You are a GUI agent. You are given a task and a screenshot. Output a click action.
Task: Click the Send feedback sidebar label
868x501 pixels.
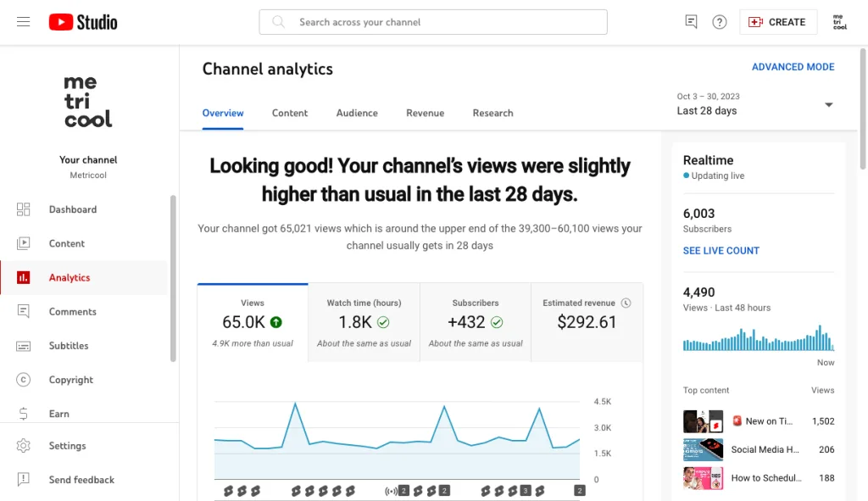[81, 480]
